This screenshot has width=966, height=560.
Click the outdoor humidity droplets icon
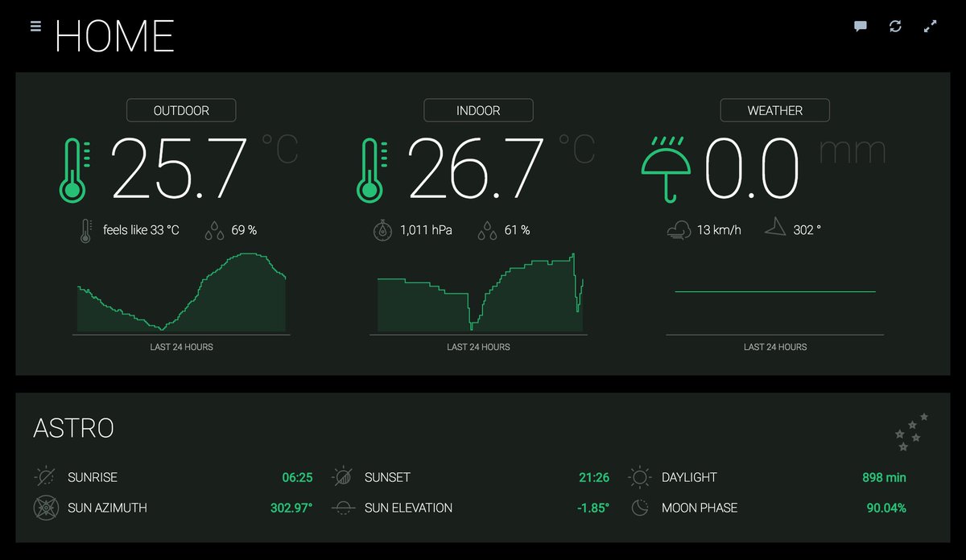coord(214,231)
